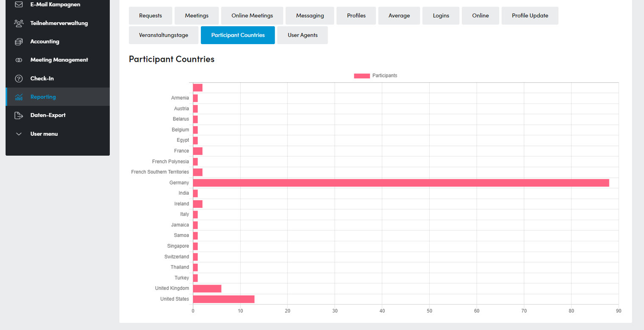Image resolution: width=644 pixels, height=330 pixels.
Task: Click the linked-circles Meeting Management icon
Action: [19, 60]
